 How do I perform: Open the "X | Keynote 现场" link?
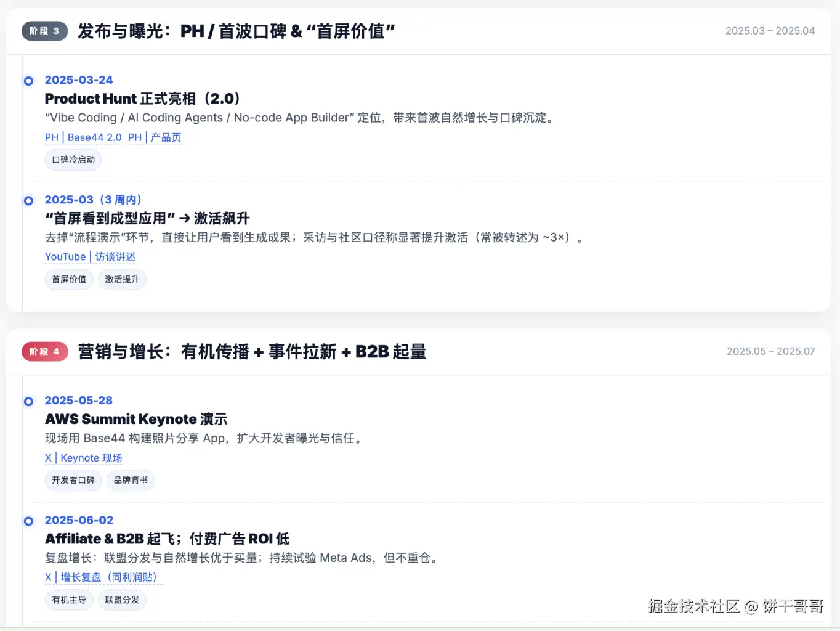pyautogui.click(x=83, y=458)
